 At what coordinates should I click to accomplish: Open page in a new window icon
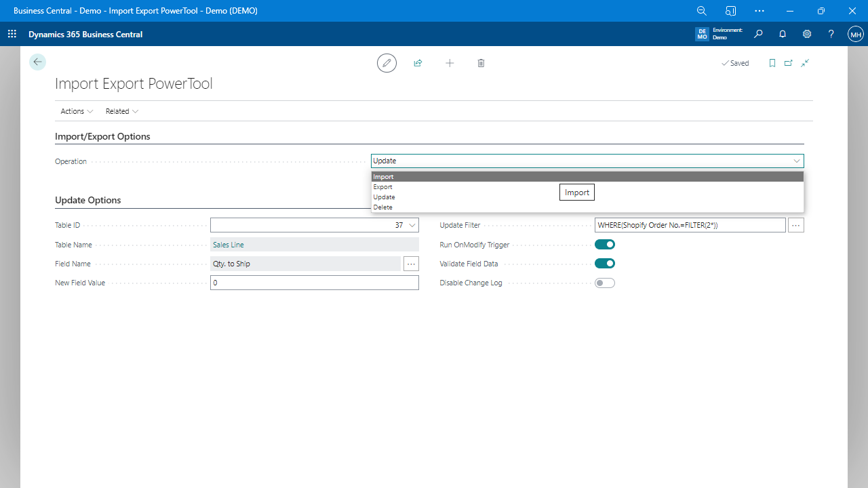click(x=788, y=62)
